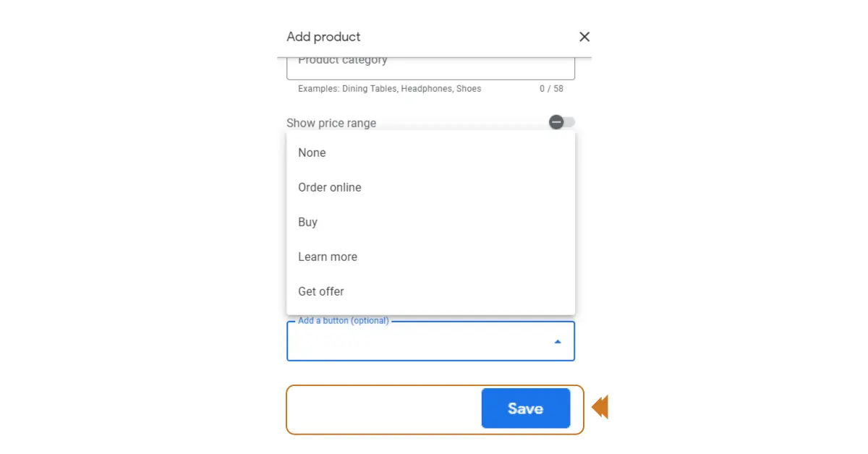This screenshot has width=868, height=454.
Task: Select the Learn more option
Action: pos(328,257)
